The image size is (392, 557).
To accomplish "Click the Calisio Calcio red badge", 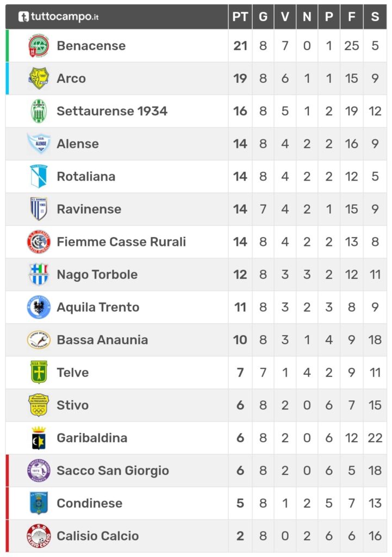I will click(x=39, y=536).
